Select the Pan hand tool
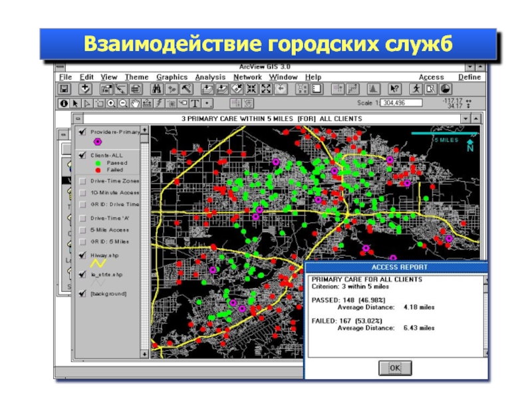 coord(135,103)
